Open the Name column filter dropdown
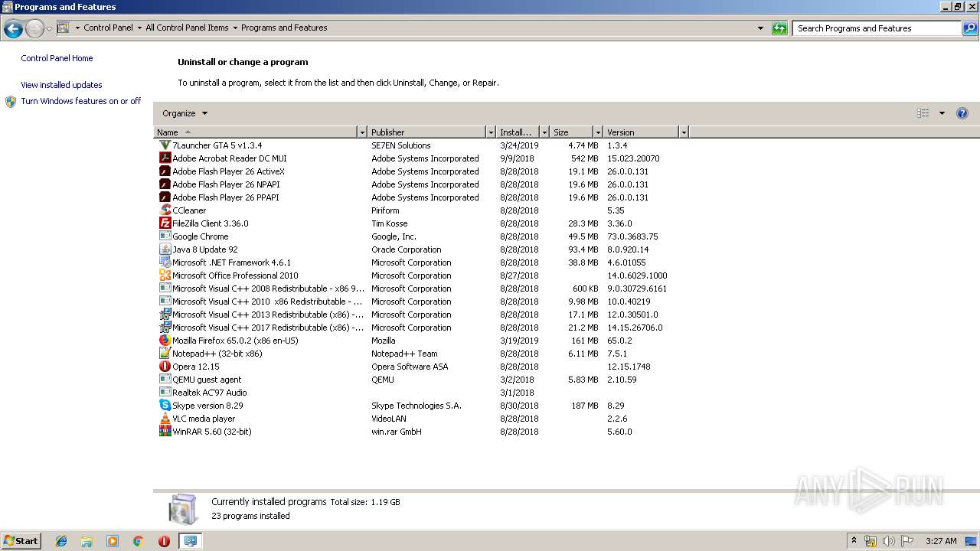The image size is (980, 551). [362, 132]
